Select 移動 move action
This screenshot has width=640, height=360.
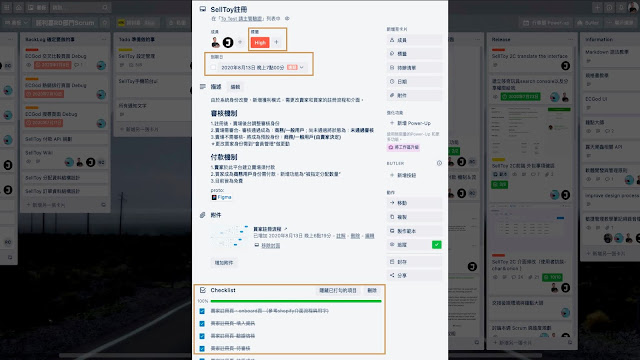tap(414, 203)
